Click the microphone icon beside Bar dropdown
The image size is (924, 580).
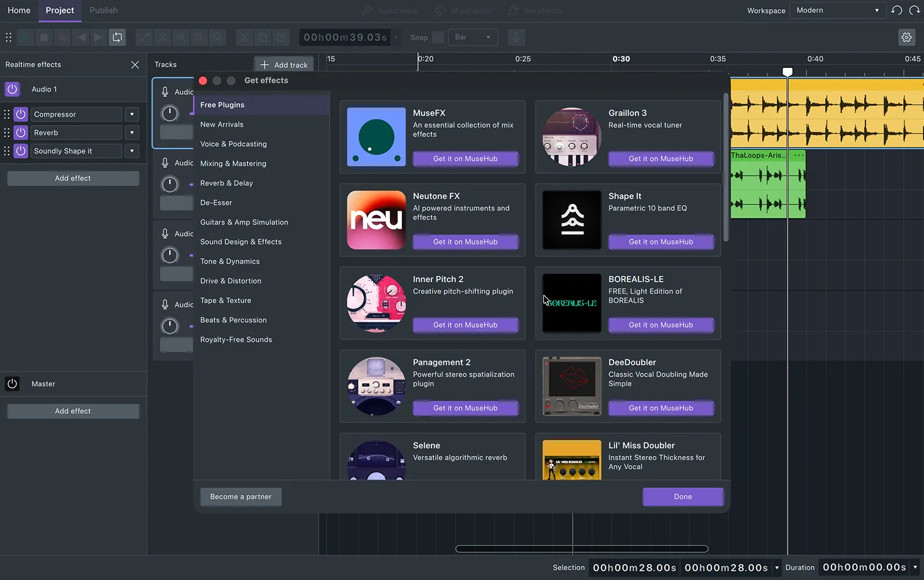click(516, 37)
